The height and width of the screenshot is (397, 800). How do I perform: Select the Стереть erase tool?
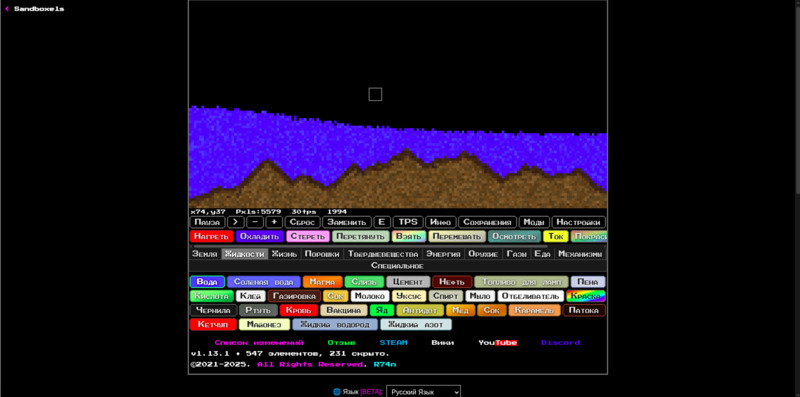[x=308, y=237]
